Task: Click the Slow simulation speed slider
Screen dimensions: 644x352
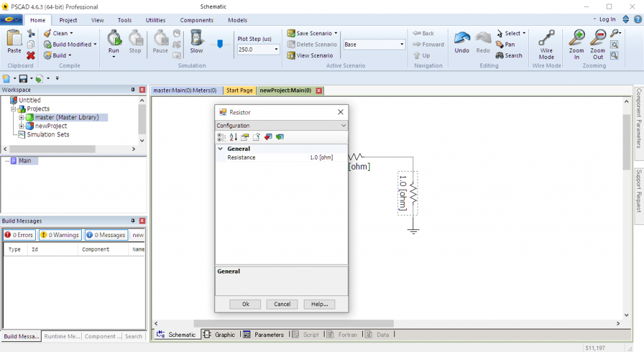Action: coord(219,44)
